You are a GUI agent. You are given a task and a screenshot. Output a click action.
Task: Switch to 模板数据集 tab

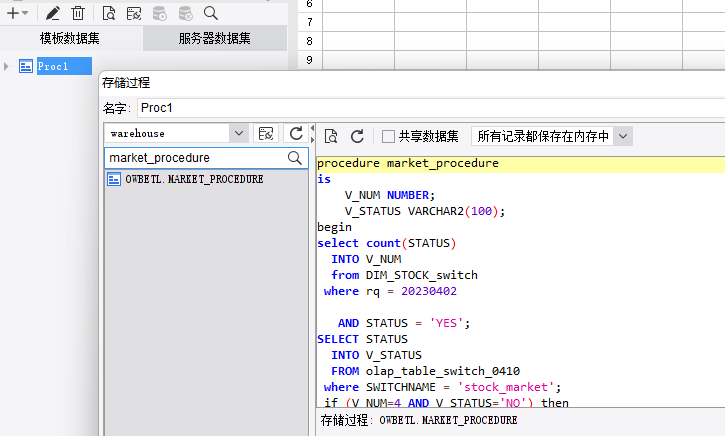pyautogui.click(x=70, y=39)
